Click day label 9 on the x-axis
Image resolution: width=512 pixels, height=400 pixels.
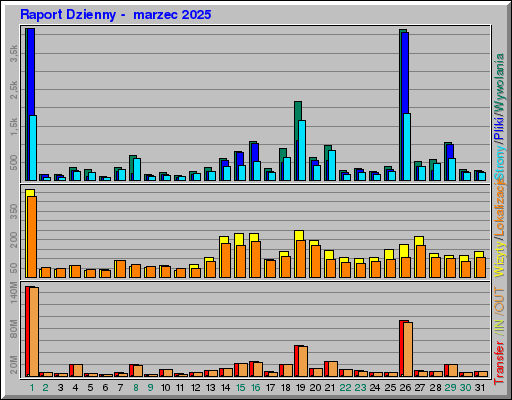151,388
